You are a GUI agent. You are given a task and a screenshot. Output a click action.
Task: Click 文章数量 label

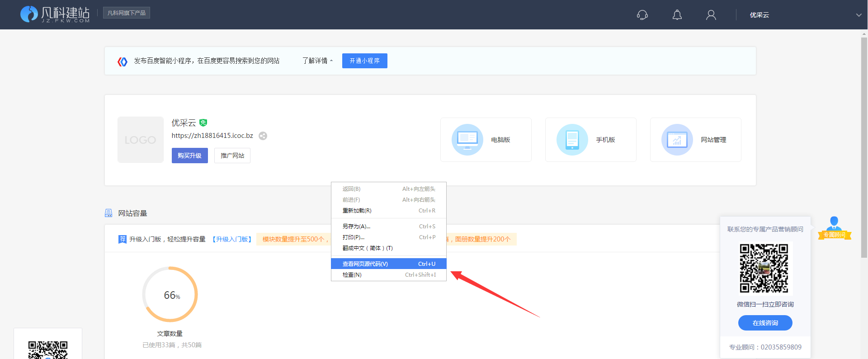(x=170, y=334)
